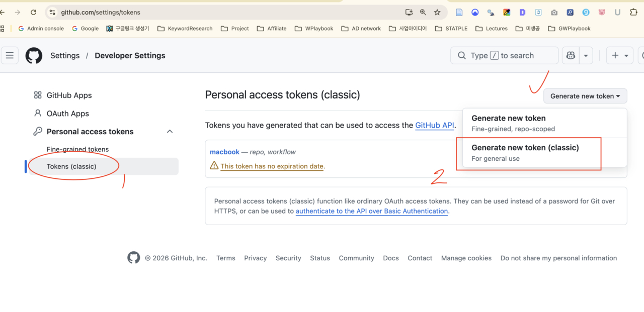Click the zoom magnifier icon in address bar
The height and width of the screenshot is (312, 644).
click(x=423, y=12)
